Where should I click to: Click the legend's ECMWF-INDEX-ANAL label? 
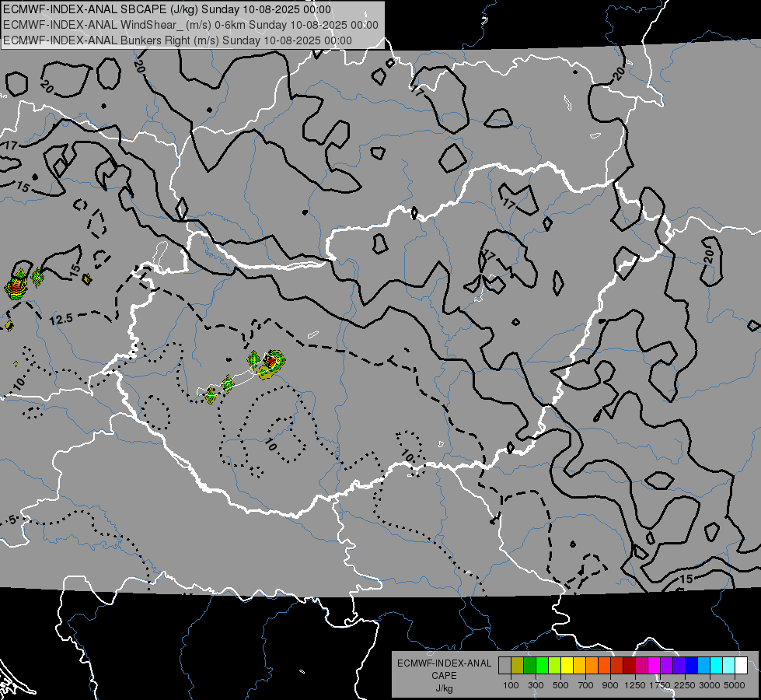coord(444,663)
